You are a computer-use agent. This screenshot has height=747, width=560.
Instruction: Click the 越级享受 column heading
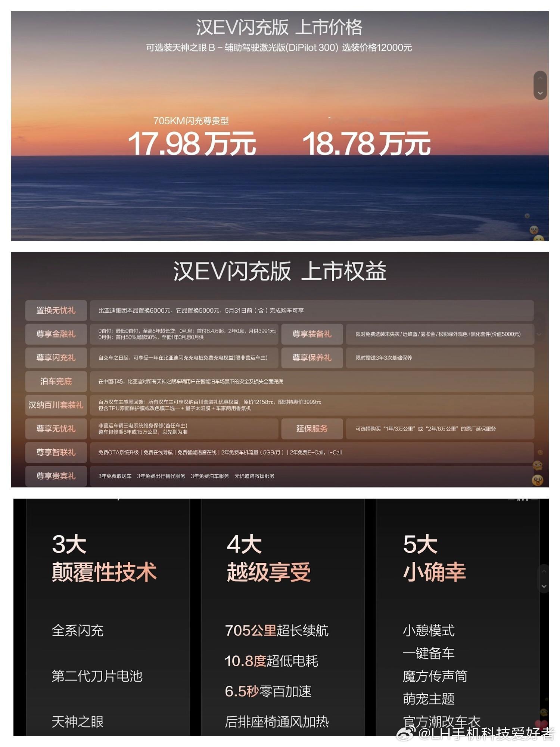(x=269, y=572)
